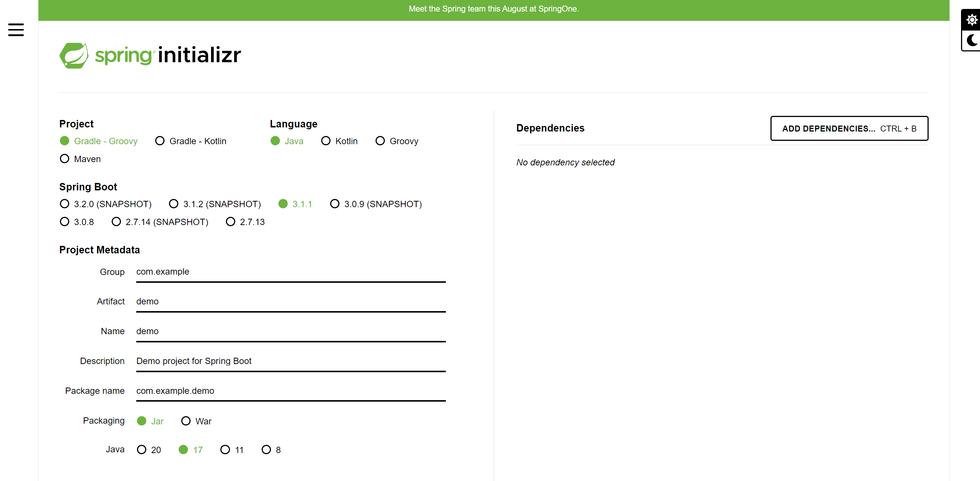Set Java version to 8

point(271,450)
